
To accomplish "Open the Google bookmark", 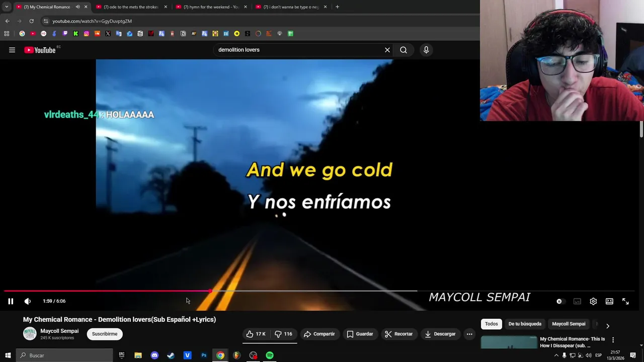I will pyautogui.click(x=22, y=34).
